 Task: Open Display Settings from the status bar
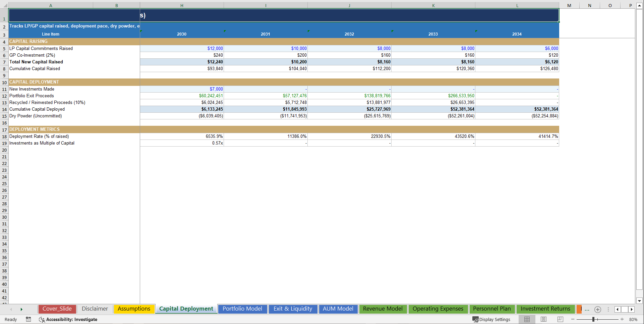tap(491, 319)
